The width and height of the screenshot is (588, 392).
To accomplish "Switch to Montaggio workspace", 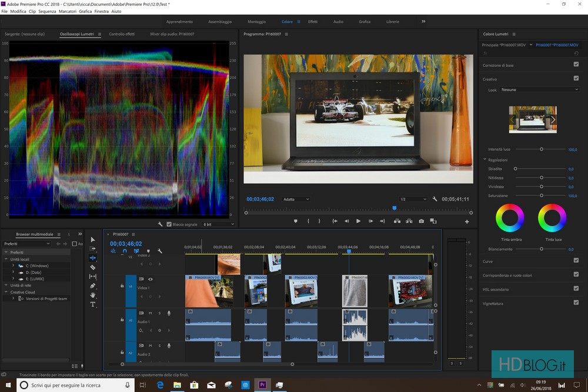I will tap(256, 22).
